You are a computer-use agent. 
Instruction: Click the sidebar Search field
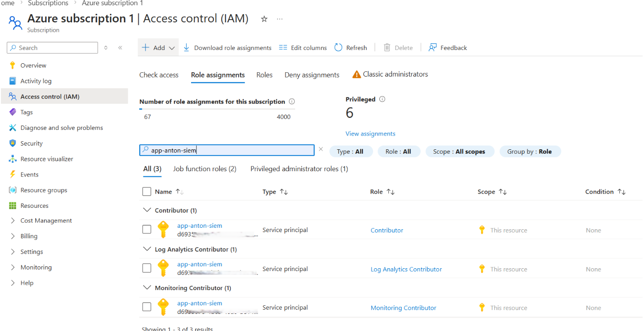click(52, 48)
